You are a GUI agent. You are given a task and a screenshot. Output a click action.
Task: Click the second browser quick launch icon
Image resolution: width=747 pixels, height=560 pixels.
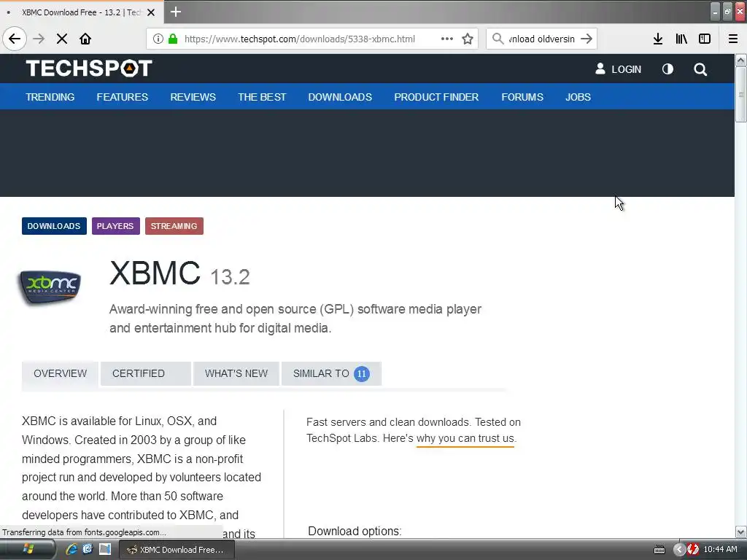click(88, 549)
